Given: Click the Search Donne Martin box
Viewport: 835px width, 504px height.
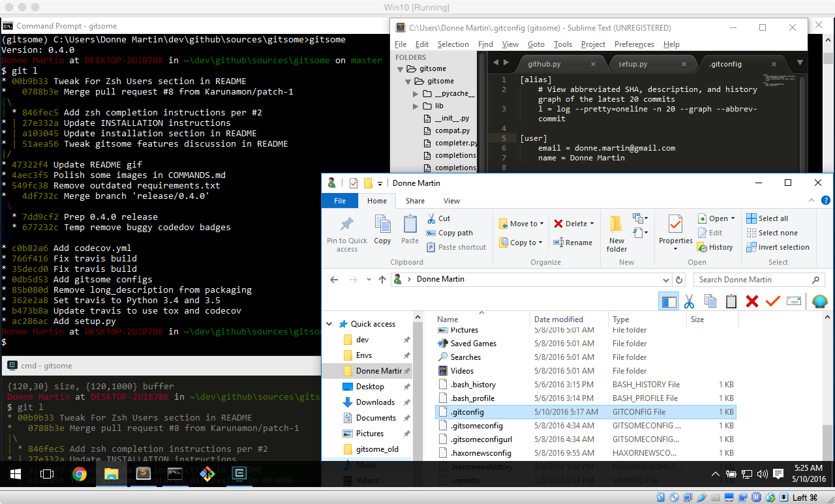Looking at the screenshot, I should [x=759, y=280].
